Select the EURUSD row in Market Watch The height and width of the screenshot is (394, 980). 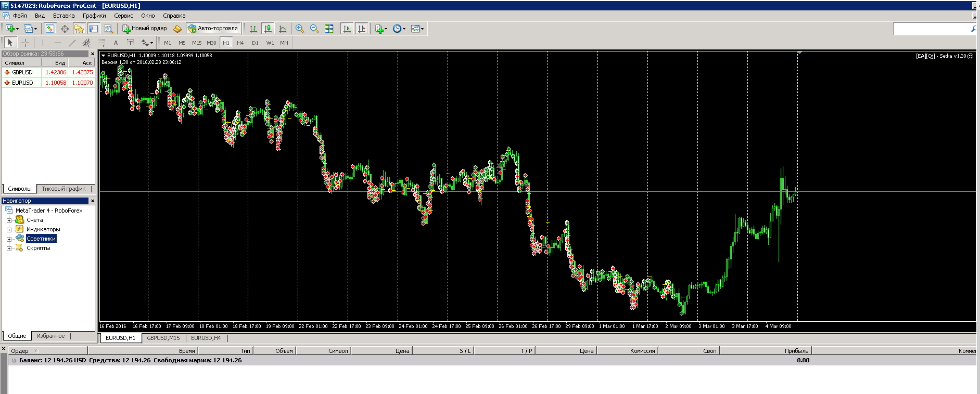pyautogui.click(x=49, y=83)
